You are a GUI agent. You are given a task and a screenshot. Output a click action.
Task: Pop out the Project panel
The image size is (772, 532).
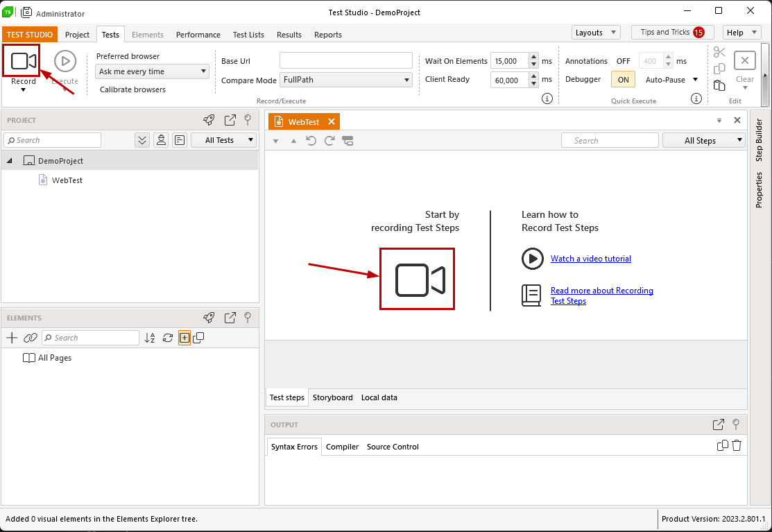(x=230, y=119)
